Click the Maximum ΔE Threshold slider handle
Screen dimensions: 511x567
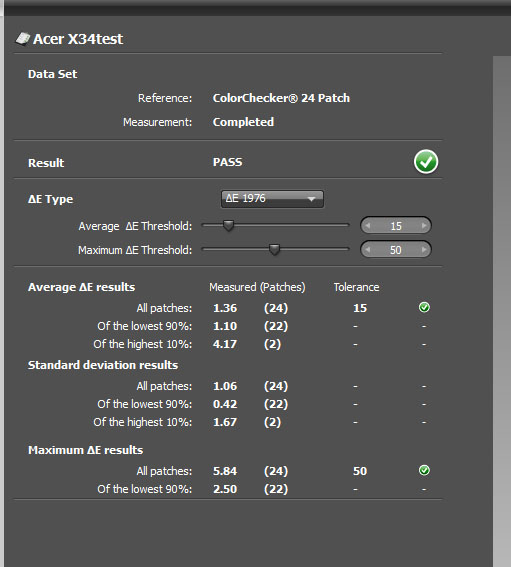point(274,250)
